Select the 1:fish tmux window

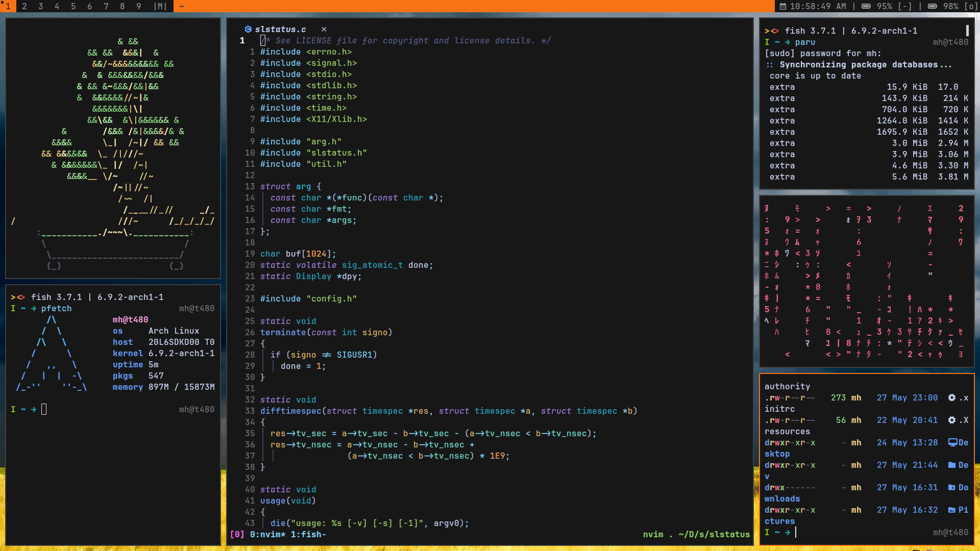click(308, 534)
